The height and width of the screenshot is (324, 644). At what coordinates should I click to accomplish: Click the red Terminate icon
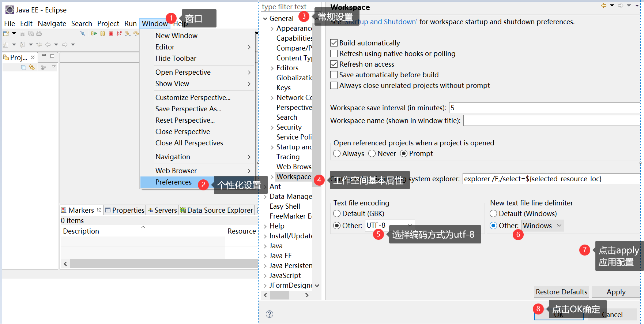point(111,33)
